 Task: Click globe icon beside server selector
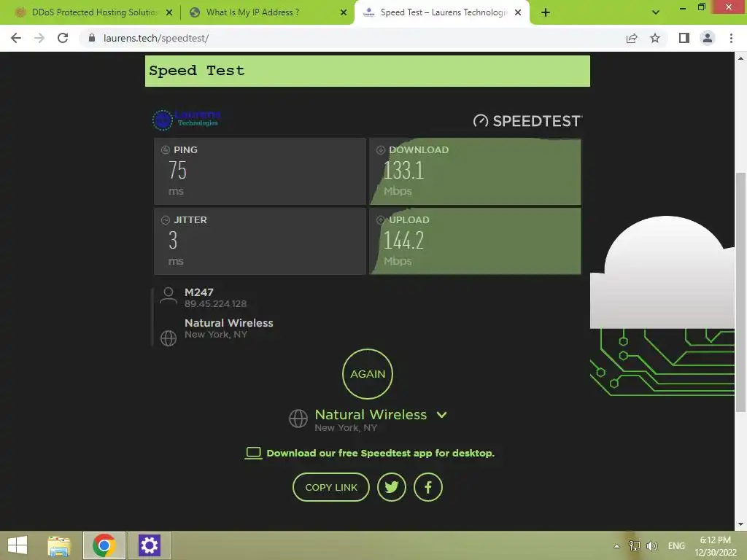[x=298, y=419]
